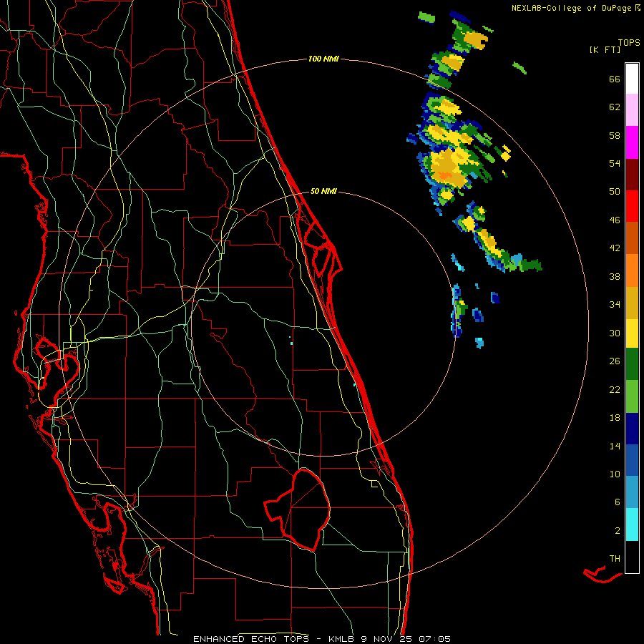Click the '18' scale value

(x=615, y=418)
